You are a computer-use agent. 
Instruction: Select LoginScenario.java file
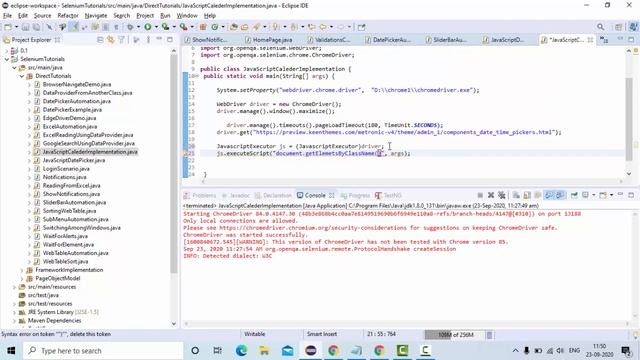point(66,169)
